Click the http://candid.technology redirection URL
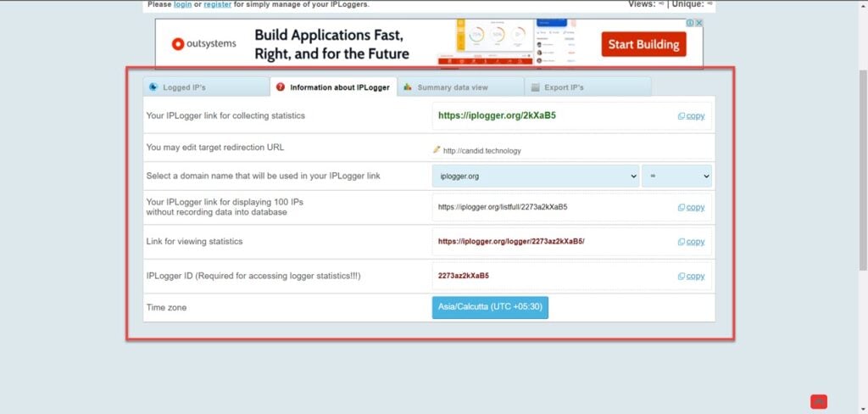868x414 pixels. click(481, 151)
